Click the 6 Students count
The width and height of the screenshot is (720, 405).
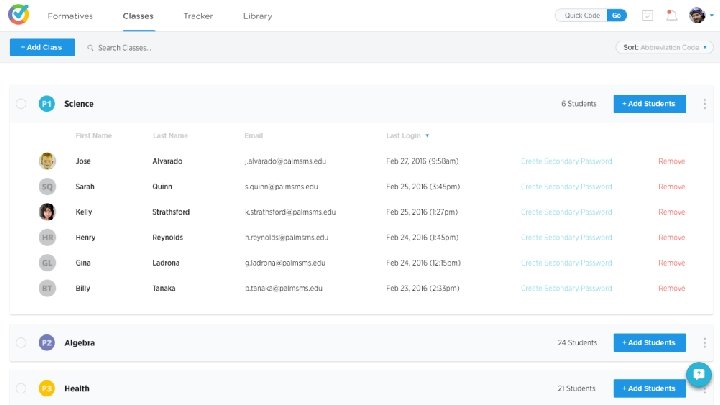579,104
